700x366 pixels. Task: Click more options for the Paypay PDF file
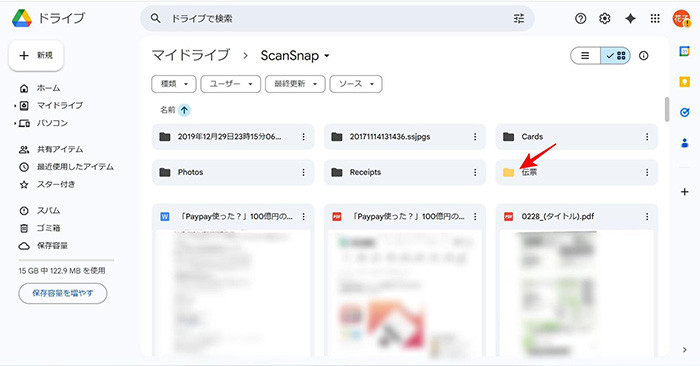(x=475, y=216)
